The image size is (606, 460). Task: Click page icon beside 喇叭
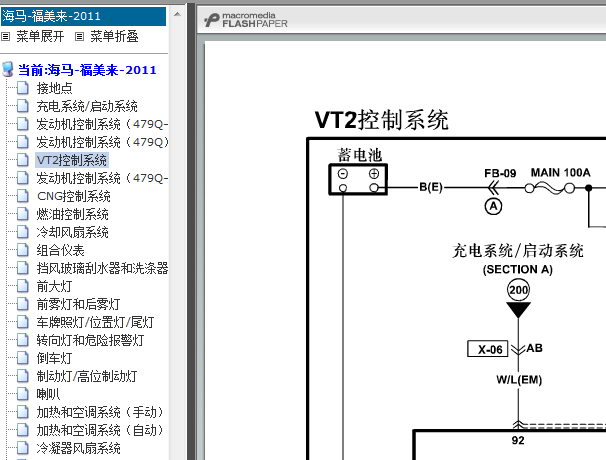(23, 394)
